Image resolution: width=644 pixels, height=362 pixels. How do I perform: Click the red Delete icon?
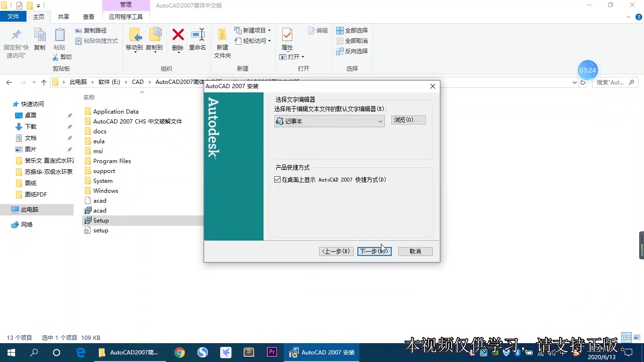click(178, 35)
